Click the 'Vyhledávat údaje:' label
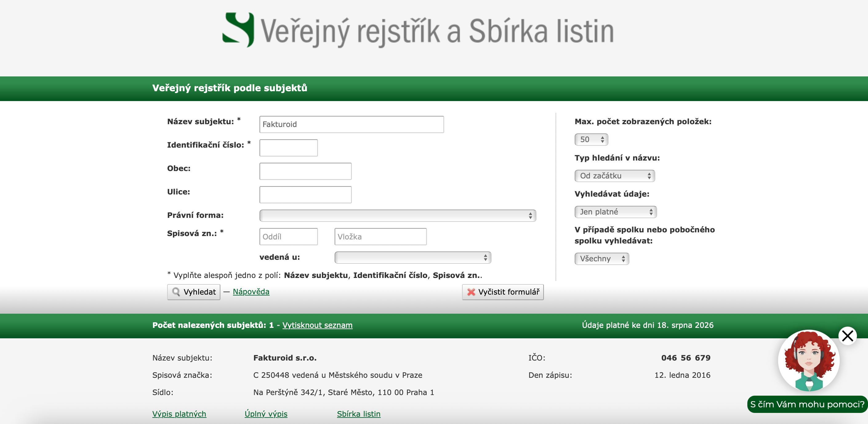 tap(612, 194)
